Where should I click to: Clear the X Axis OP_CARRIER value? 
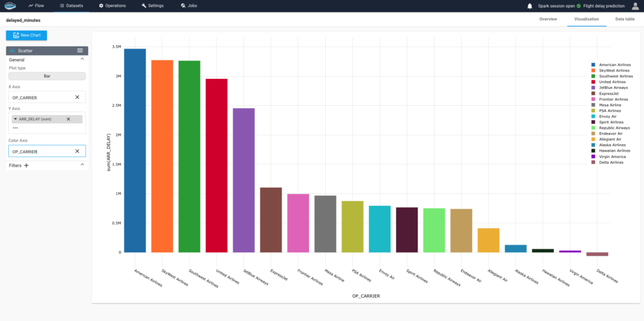tap(77, 98)
